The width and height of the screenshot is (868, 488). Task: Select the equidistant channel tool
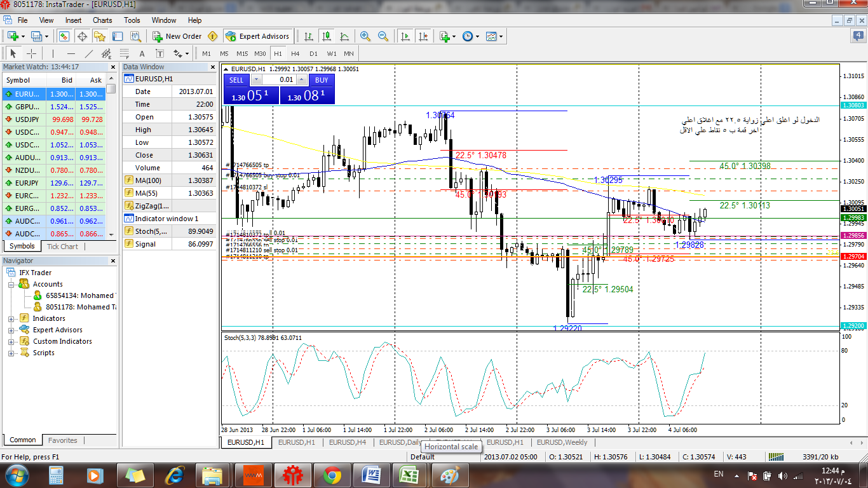tap(106, 53)
